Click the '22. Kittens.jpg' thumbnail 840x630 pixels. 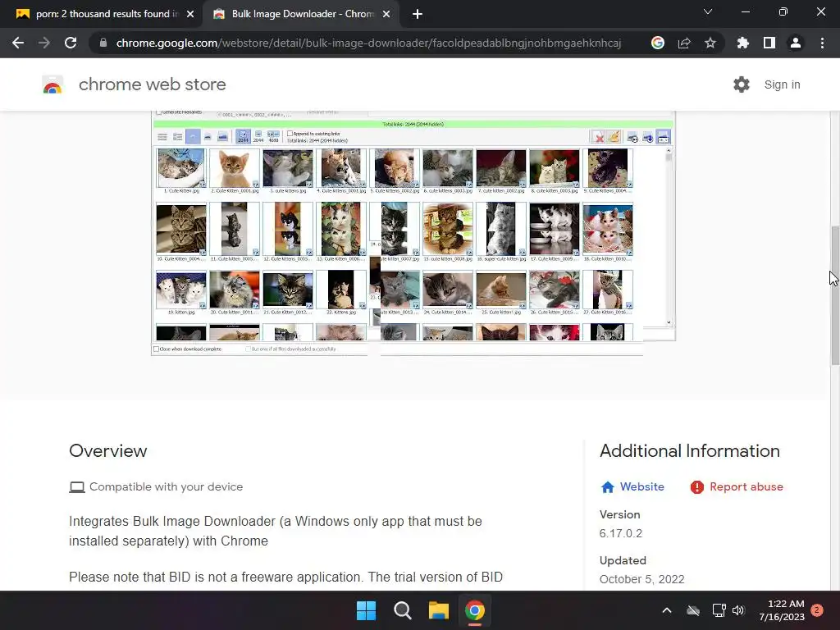coord(341,290)
